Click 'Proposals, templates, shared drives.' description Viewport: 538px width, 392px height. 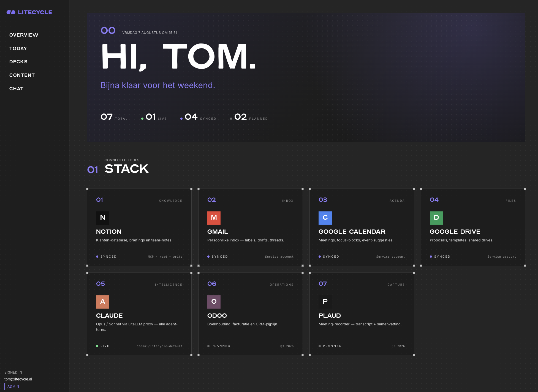pyautogui.click(x=461, y=240)
